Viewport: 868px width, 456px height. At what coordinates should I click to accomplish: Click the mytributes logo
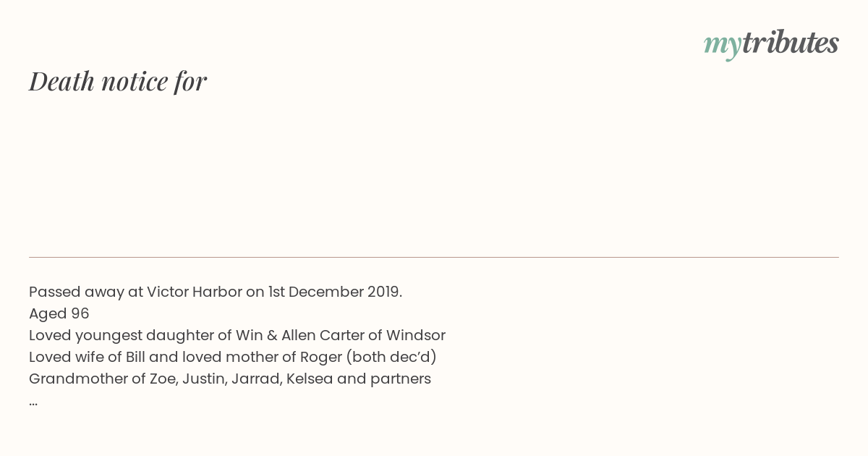771,43
